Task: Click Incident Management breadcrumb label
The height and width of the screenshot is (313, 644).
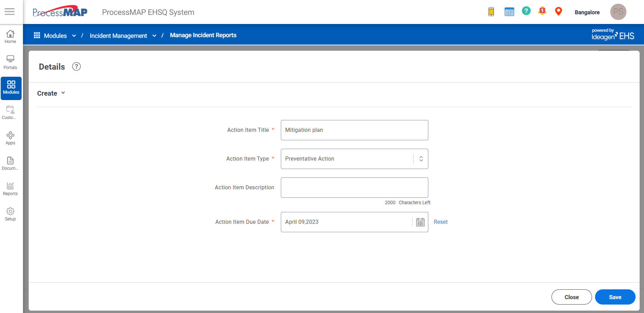Action: (x=118, y=36)
